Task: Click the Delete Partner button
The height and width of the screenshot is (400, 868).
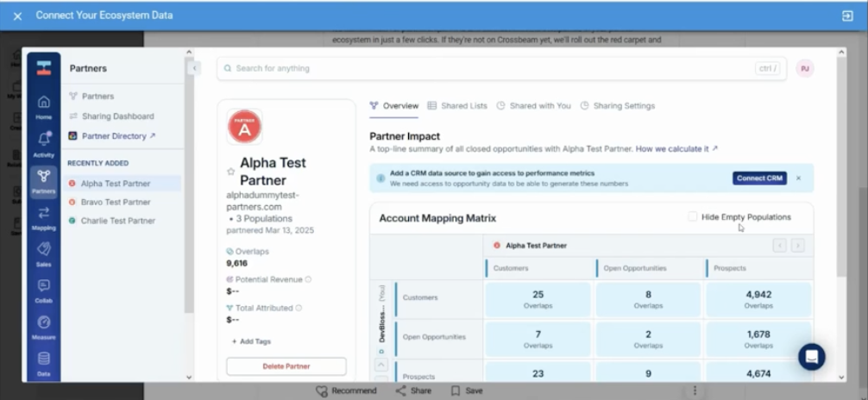Action: [x=286, y=366]
